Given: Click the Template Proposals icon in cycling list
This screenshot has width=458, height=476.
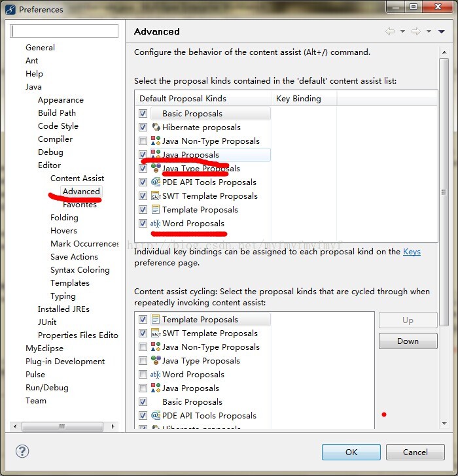Looking at the screenshot, I should pyautogui.click(x=156, y=320).
